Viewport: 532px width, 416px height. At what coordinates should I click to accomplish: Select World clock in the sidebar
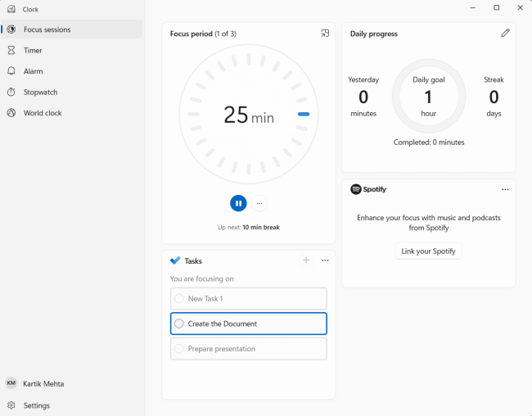point(71,113)
